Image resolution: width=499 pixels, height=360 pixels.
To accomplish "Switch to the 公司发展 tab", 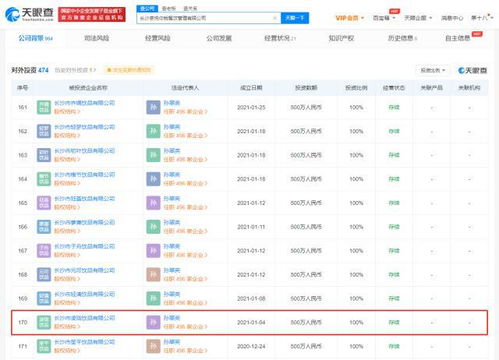I will coord(219,38).
